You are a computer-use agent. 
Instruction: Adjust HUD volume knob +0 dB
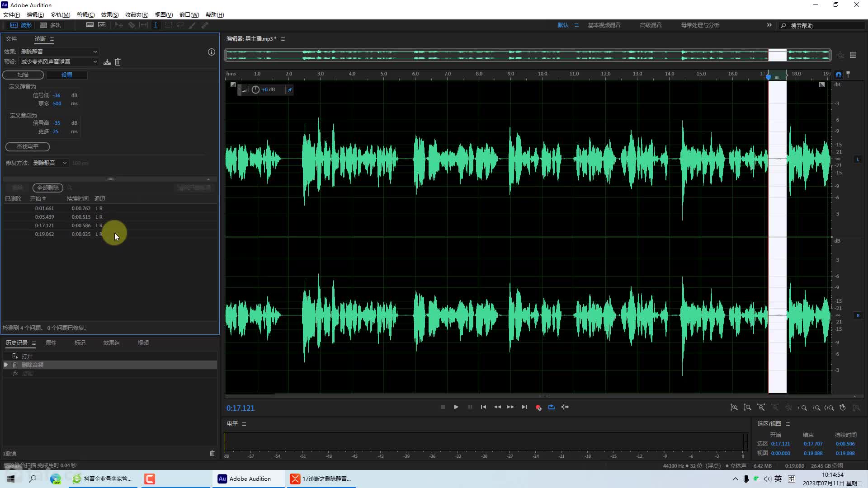coord(255,90)
